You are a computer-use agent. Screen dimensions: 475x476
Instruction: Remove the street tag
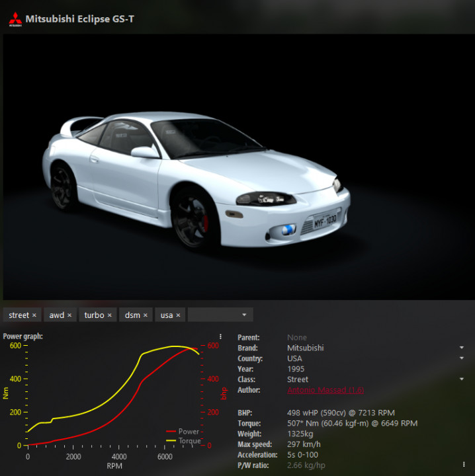coord(34,315)
